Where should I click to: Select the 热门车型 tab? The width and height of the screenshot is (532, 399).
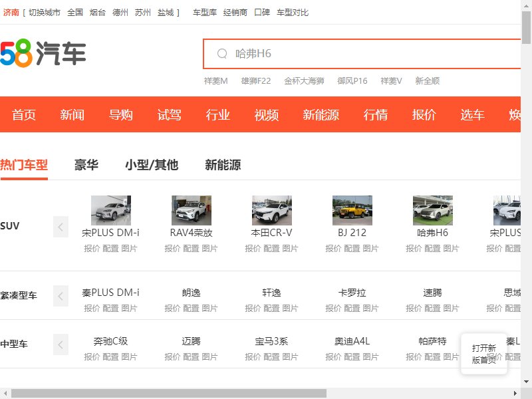click(24, 165)
